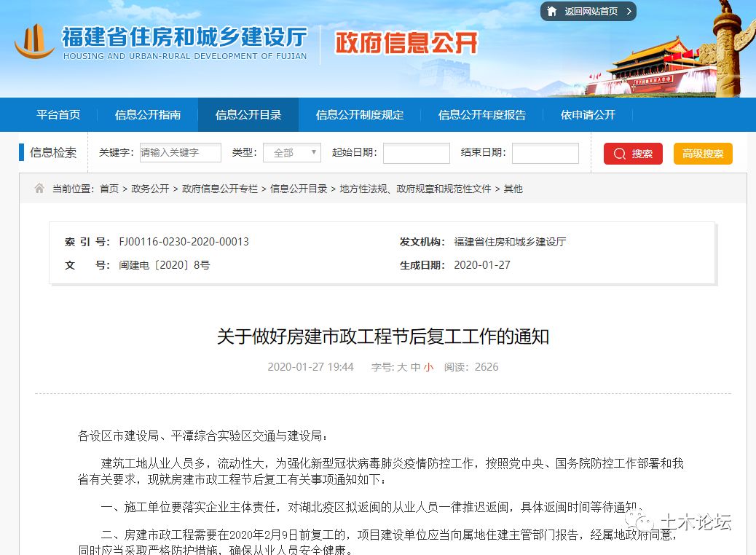Open 信息公开制度规定 tab
The image size is (756, 555).
pos(360,115)
